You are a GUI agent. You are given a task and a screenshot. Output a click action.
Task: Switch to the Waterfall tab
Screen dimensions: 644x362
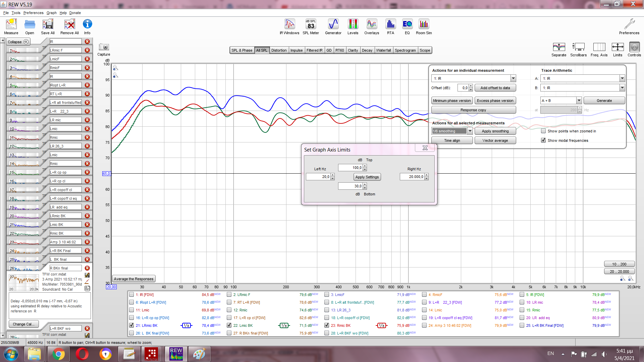[383, 50]
